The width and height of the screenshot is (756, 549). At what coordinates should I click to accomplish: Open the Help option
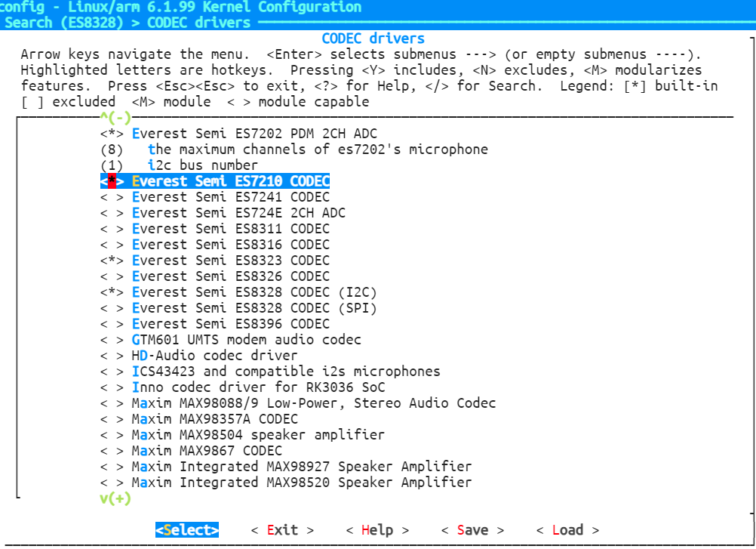(x=377, y=530)
